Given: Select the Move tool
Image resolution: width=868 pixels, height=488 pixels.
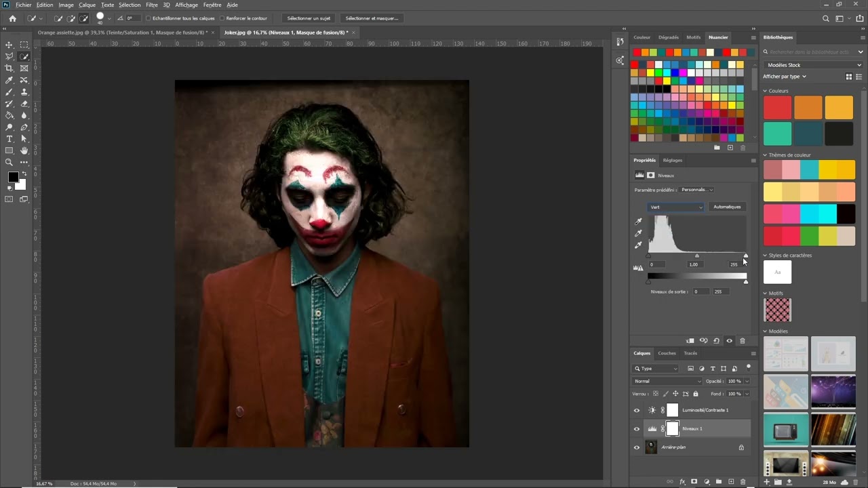Looking at the screenshot, I should (9, 45).
